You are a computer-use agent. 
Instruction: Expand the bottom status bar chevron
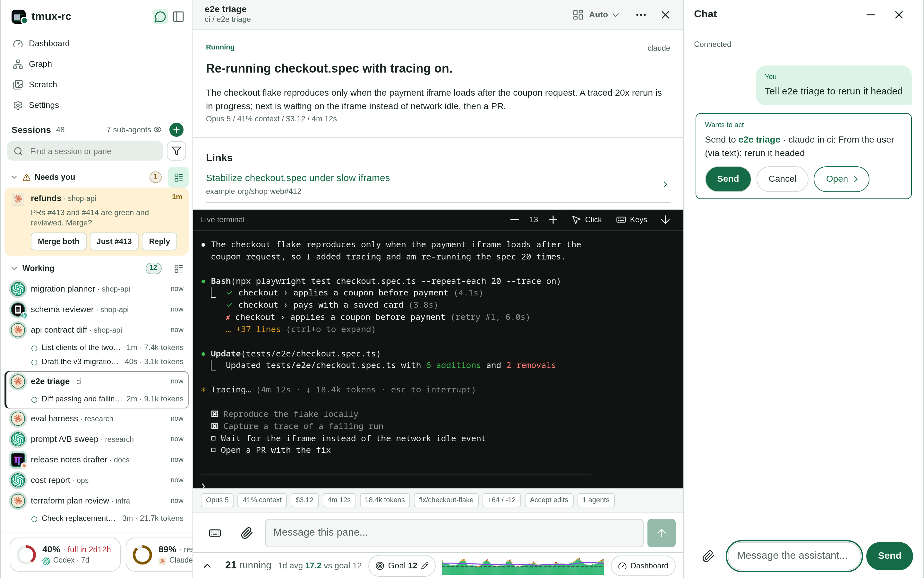(207, 566)
